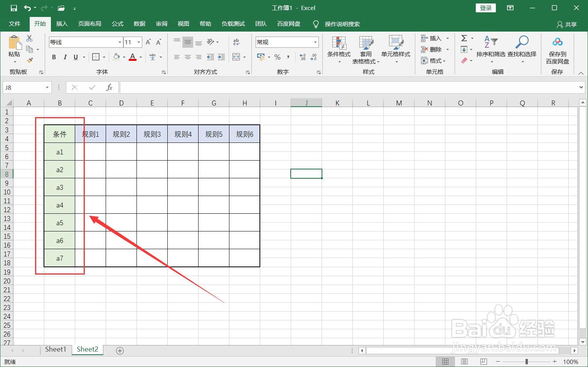Viewport: 588px width, 367px height.
Task: Enable left text alignment
Action: pos(177,57)
